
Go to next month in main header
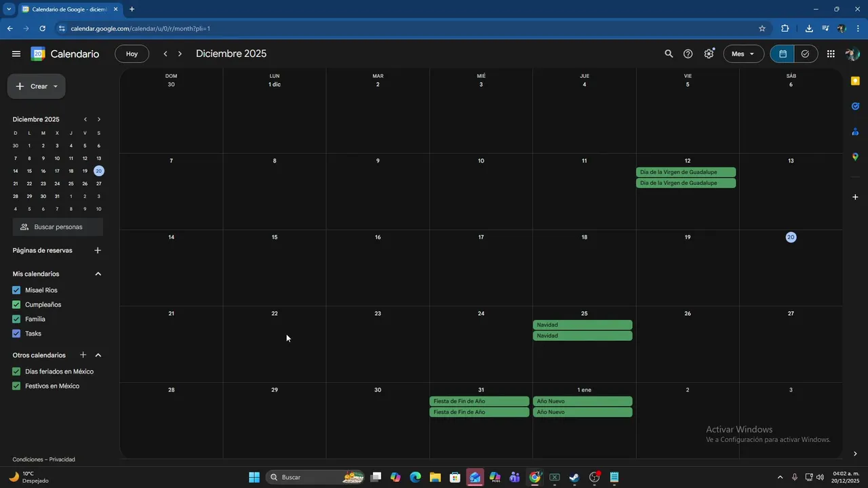180,54
